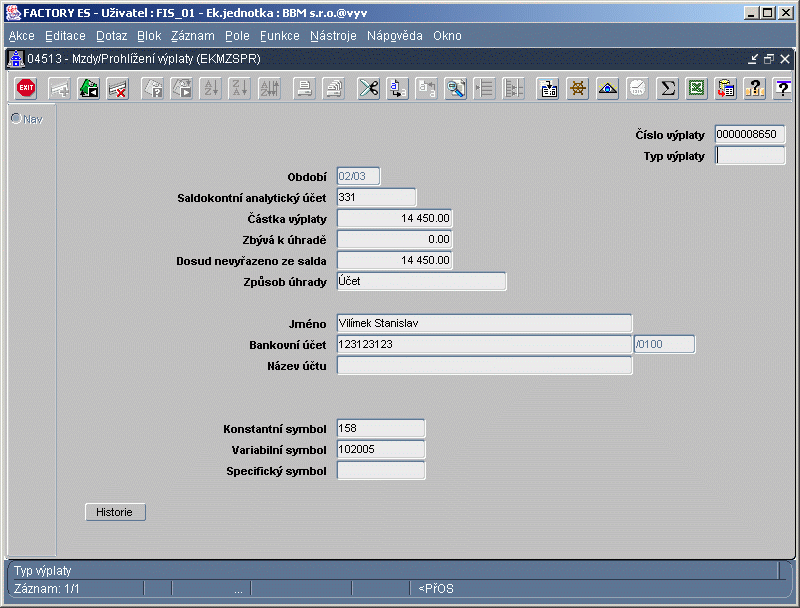Click the Číslo výplaty field

[749, 134]
